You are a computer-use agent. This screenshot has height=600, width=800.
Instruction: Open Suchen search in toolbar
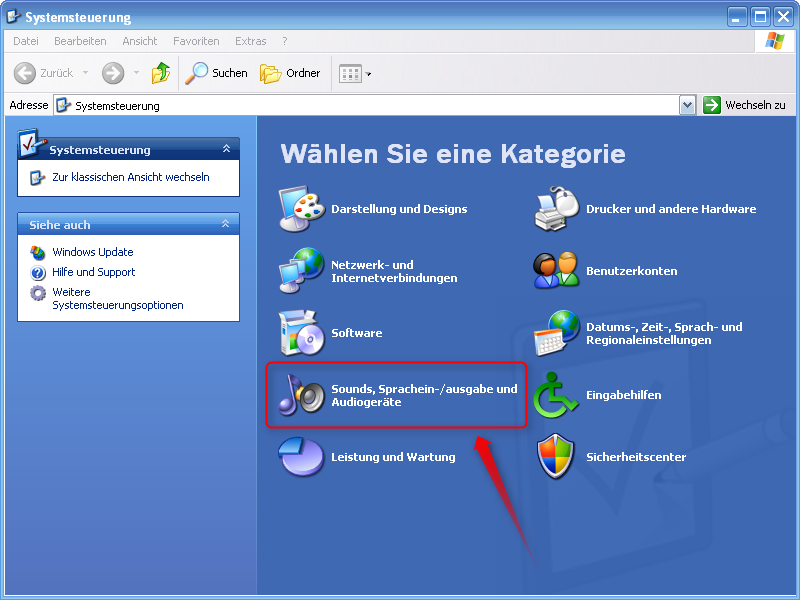click(x=216, y=73)
